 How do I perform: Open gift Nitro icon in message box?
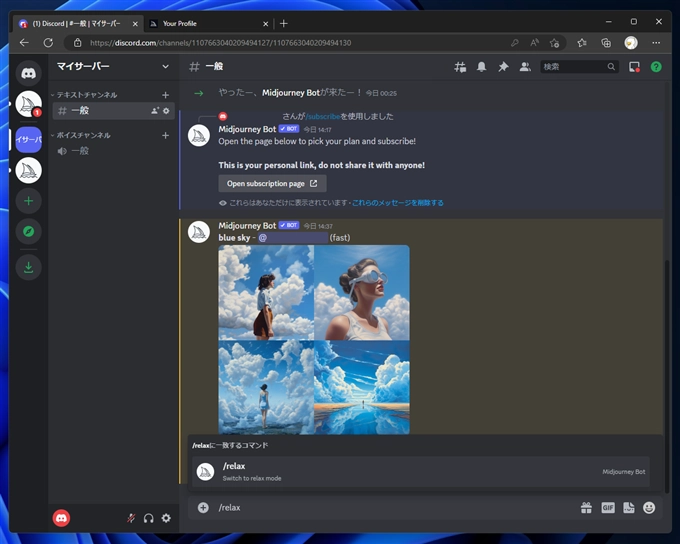pyautogui.click(x=586, y=508)
